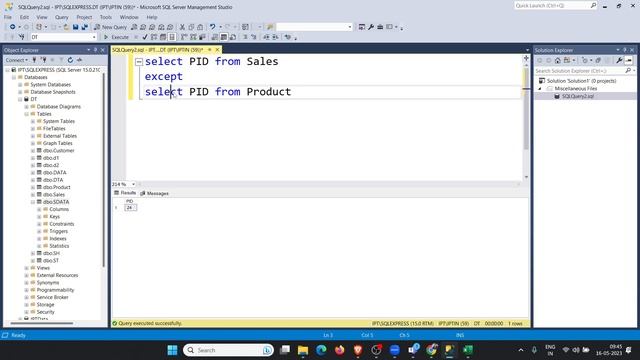Click the Parse checkmark icon next to Execute
640x360 pixels.
(x=145, y=37)
